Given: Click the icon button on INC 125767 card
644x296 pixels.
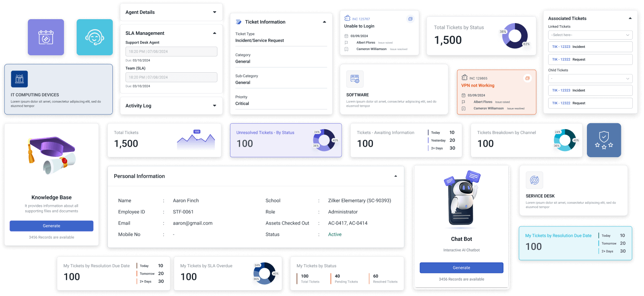Looking at the screenshot, I should pyautogui.click(x=410, y=19).
